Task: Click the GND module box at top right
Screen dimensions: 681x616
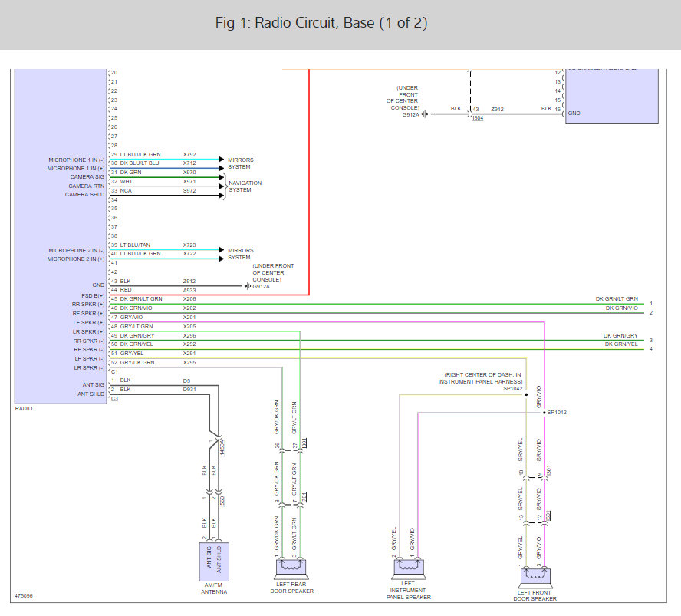Action: click(612, 96)
